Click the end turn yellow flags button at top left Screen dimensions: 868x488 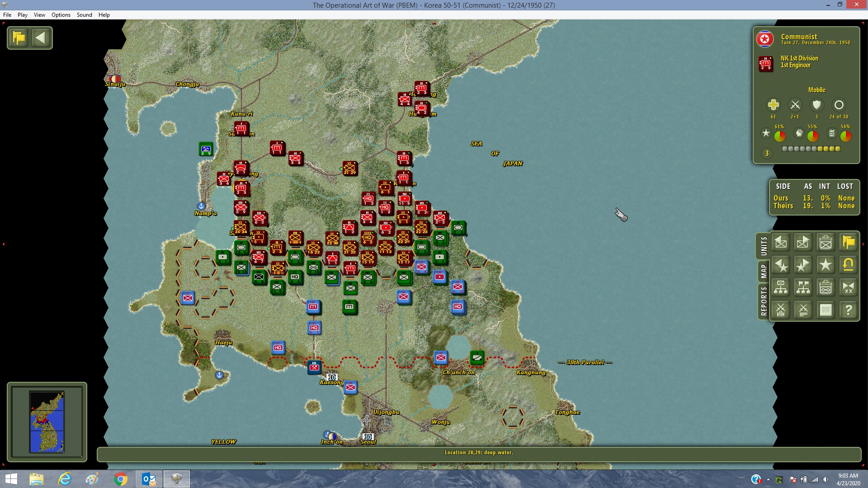(x=19, y=38)
